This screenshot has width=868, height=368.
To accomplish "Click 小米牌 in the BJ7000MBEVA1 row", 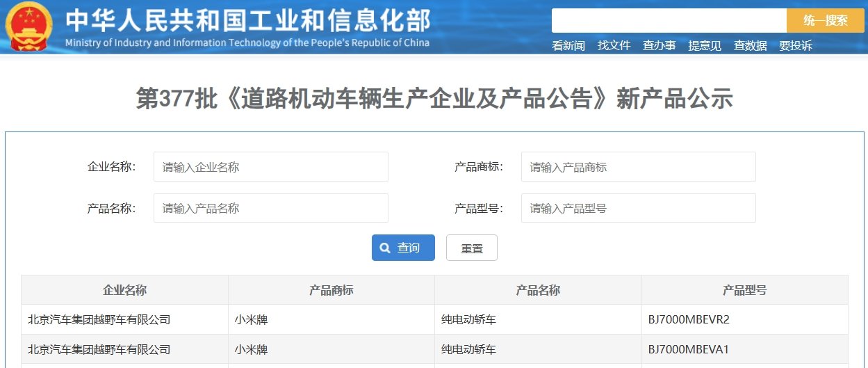I will (251, 349).
